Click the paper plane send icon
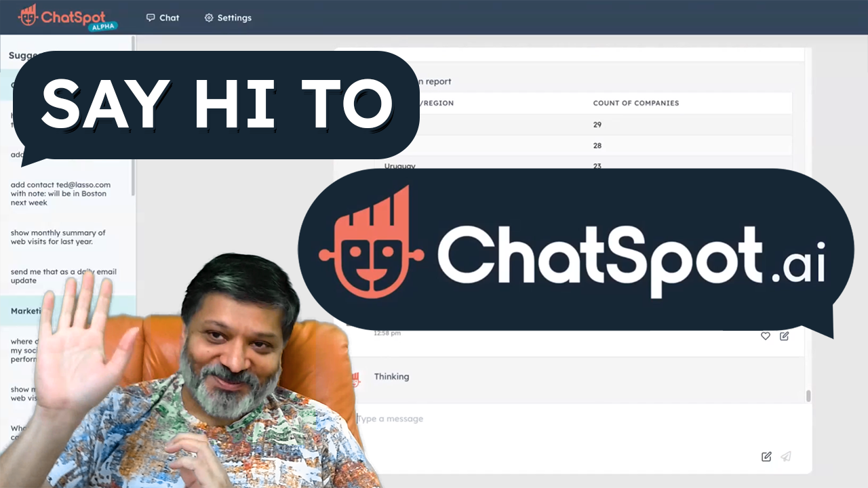Viewport: 868px width, 488px height. 786,456
